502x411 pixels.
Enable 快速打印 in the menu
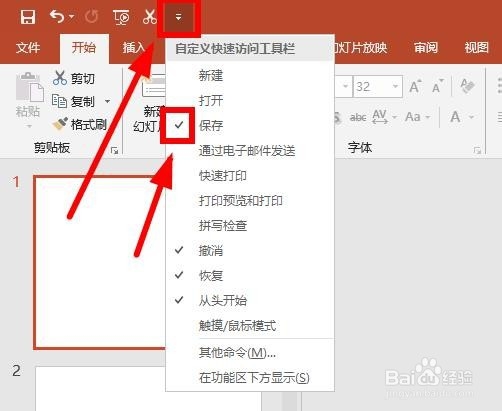pos(250,175)
